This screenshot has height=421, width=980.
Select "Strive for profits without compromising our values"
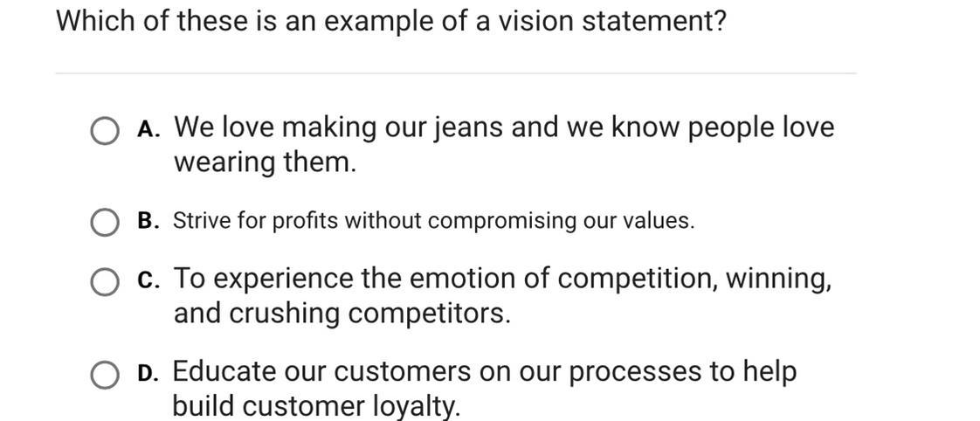coord(434,221)
